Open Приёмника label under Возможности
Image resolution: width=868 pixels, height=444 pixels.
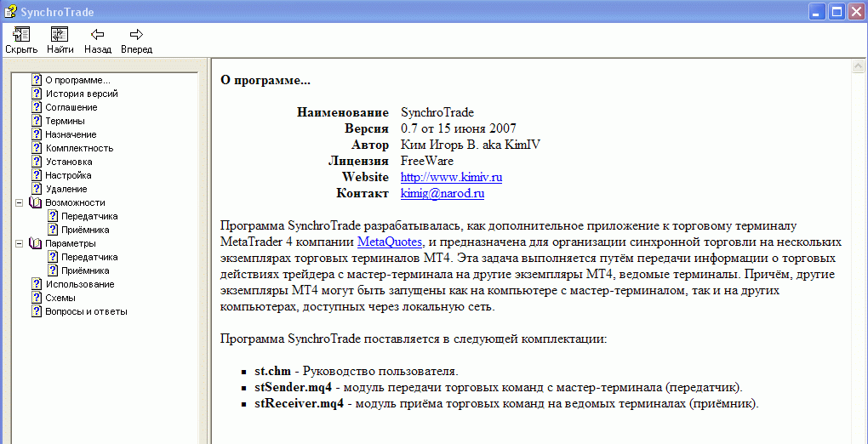point(85,230)
